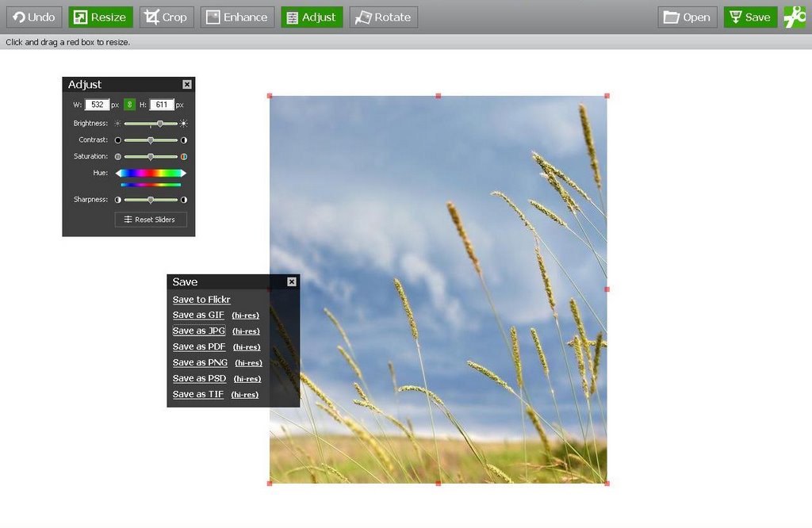812x528 pixels.
Task: Click the bright sun icon beside Brightness
Action: point(183,124)
